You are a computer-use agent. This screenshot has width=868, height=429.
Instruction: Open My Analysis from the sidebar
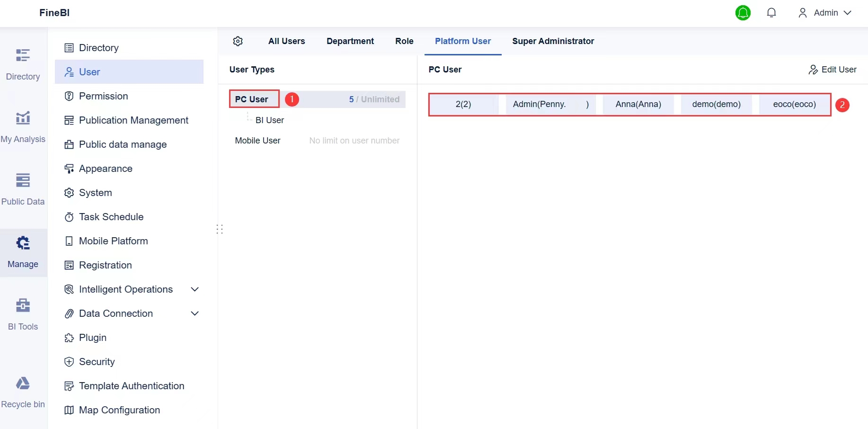click(x=23, y=126)
